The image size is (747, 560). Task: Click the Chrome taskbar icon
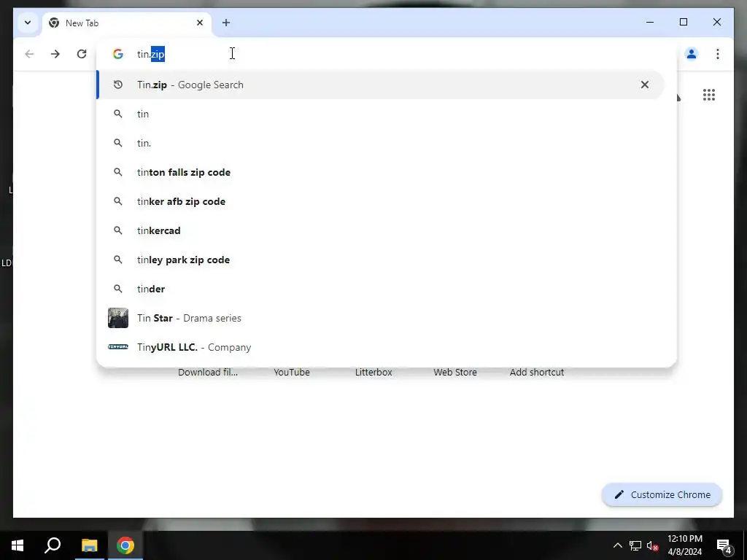(125, 545)
